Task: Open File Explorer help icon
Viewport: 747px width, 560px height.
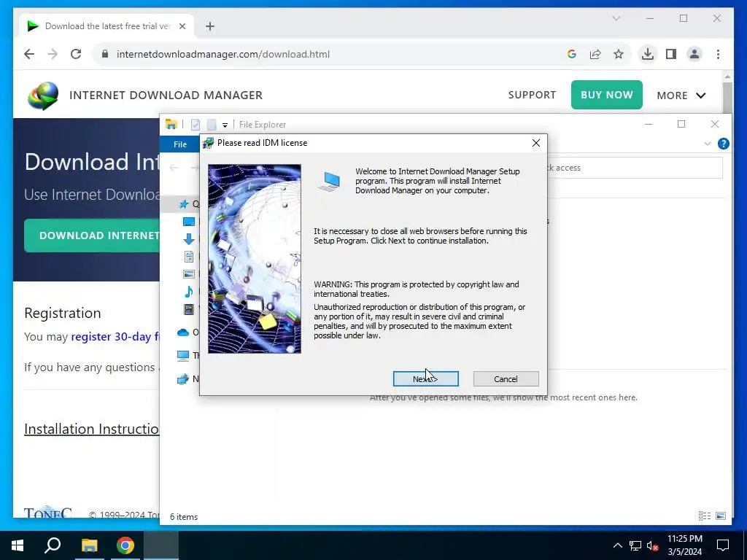Action: [x=723, y=144]
